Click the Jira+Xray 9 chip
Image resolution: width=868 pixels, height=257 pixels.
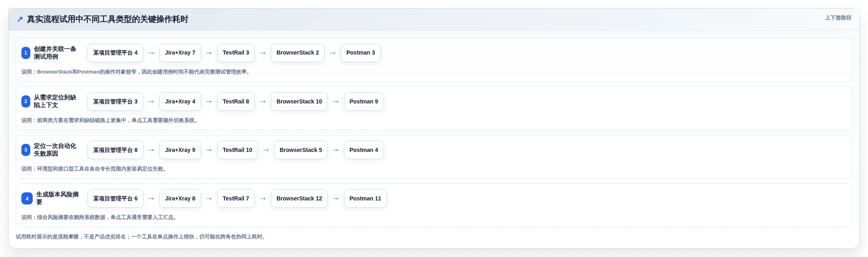coord(180,150)
